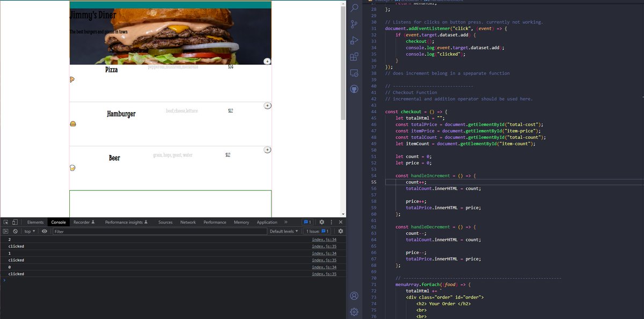Open the Extensions view
The width and height of the screenshot is (644, 319).
click(x=354, y=56)
